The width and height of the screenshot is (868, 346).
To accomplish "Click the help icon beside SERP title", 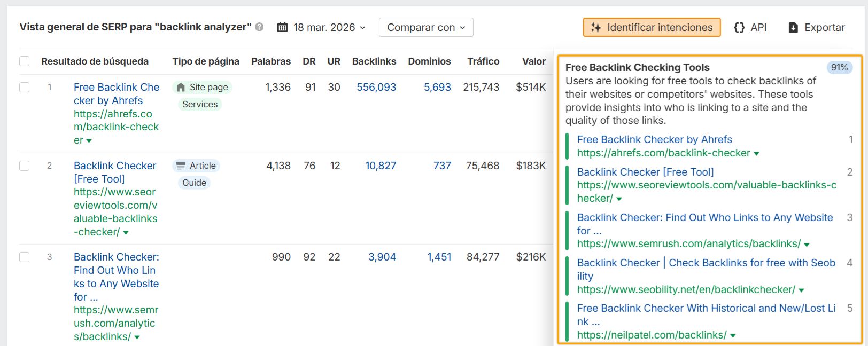I will [x=259, y=27].
